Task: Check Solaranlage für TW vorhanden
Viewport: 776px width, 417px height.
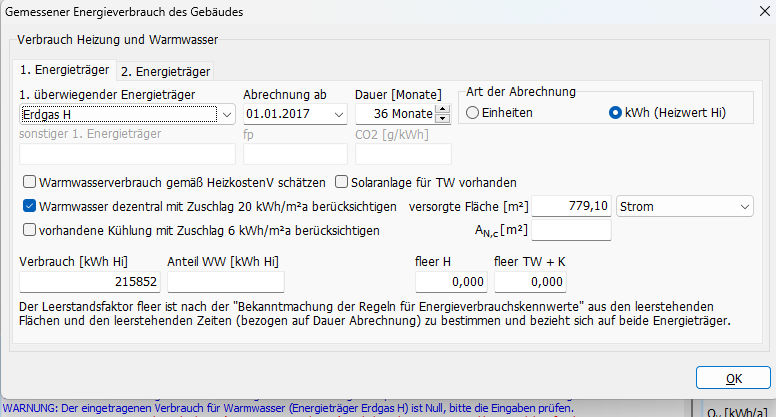Action: click(x=342, y=183)
